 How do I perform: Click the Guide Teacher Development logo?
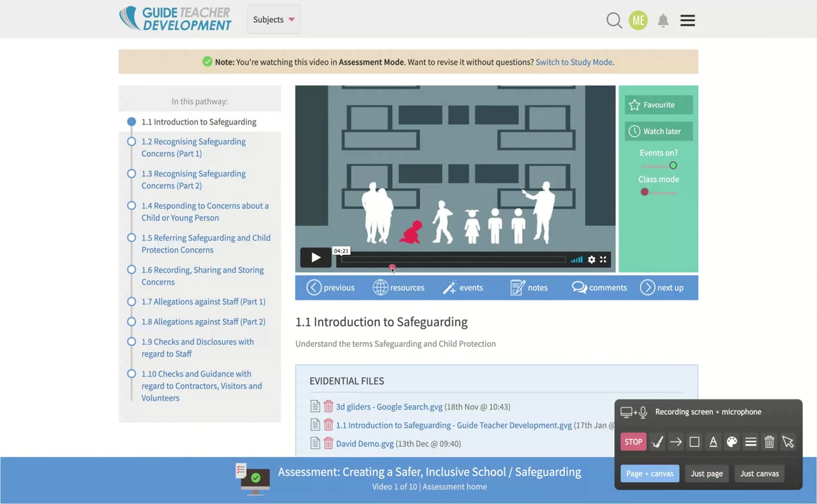point(176,19)
